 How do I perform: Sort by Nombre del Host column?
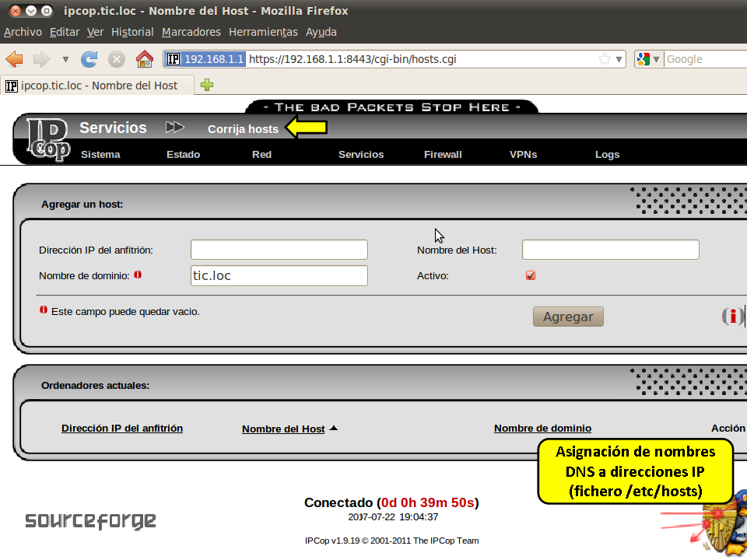click(x=283, y=429)
